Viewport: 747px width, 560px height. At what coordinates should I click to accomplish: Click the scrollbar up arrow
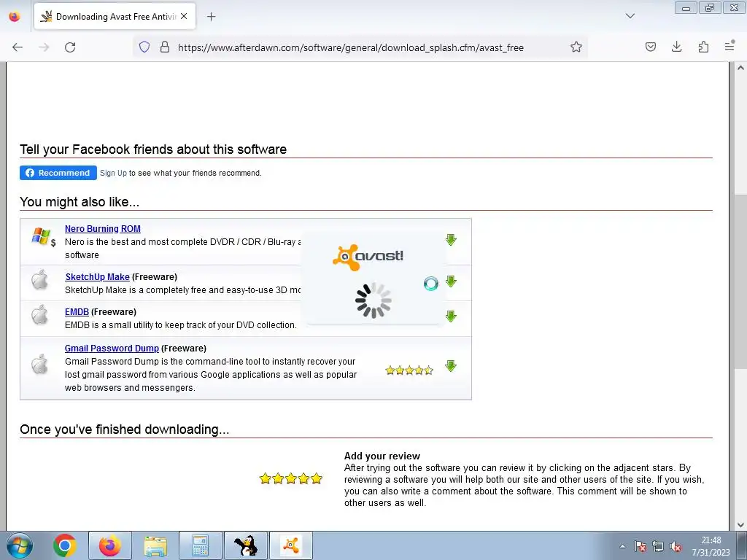click(x=740, y=68)
